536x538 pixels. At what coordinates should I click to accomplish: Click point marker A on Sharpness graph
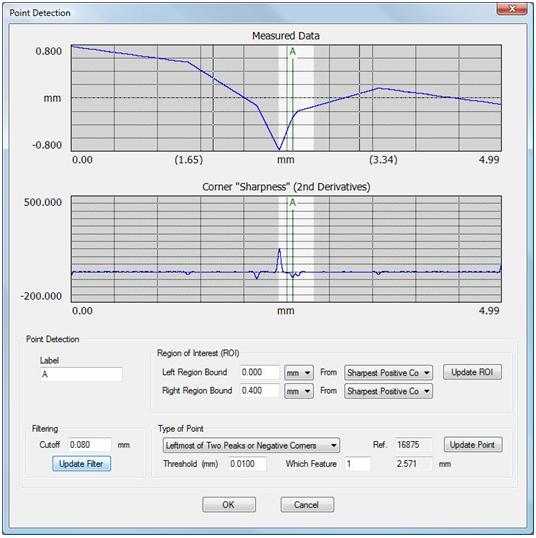coord(292,202)
